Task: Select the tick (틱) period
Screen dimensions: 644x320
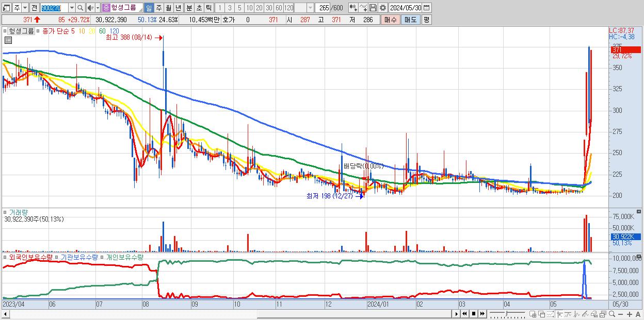Action: 209,8
